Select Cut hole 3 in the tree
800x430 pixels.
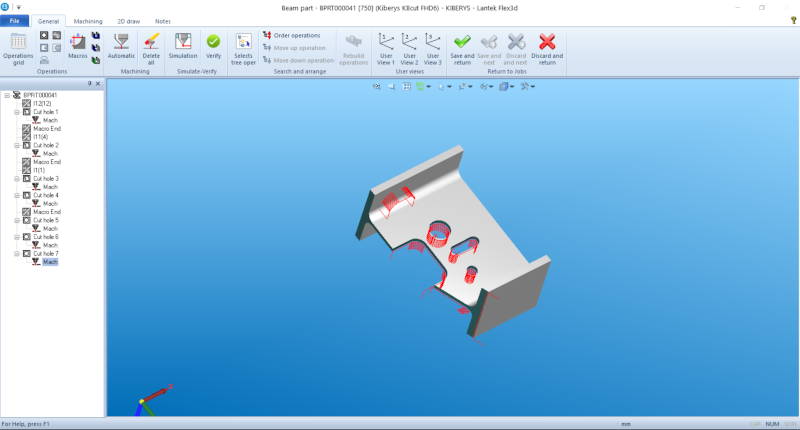click(x=46, y=179)
